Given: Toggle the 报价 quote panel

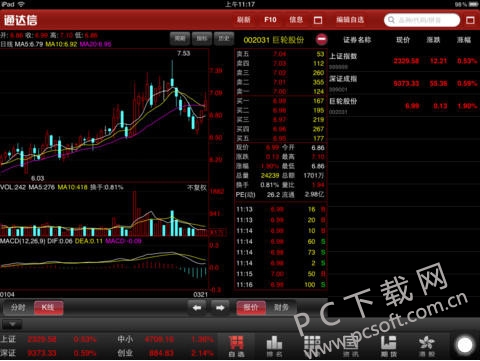Looking at the screenshot, I should coord(251,307).
